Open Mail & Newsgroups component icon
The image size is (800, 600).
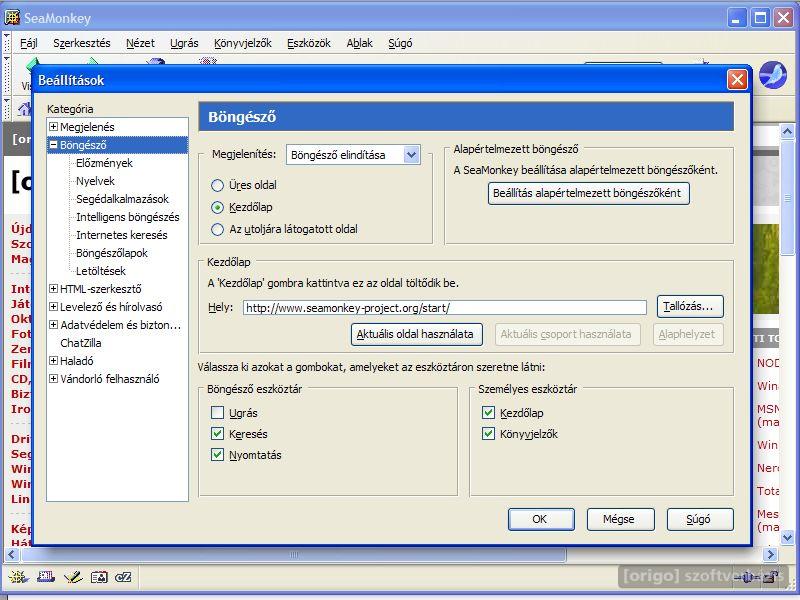pos(46,577)
